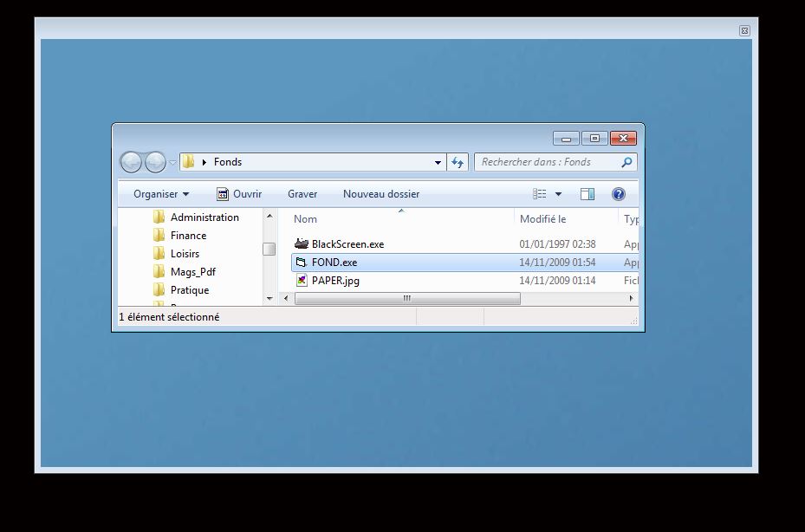Viewport: 805px width, 532px height.
Task: Click the Rechercher dans Fonds search field
Action: tap(546, 162)
